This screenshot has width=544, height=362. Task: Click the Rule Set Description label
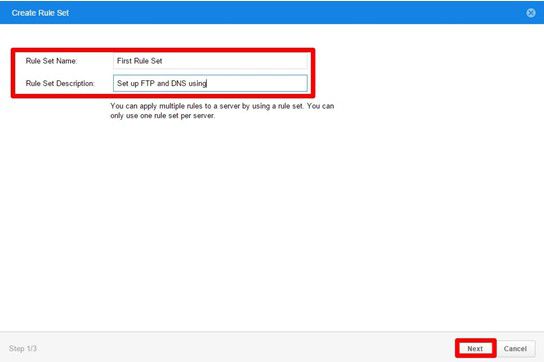click(60, 83)
